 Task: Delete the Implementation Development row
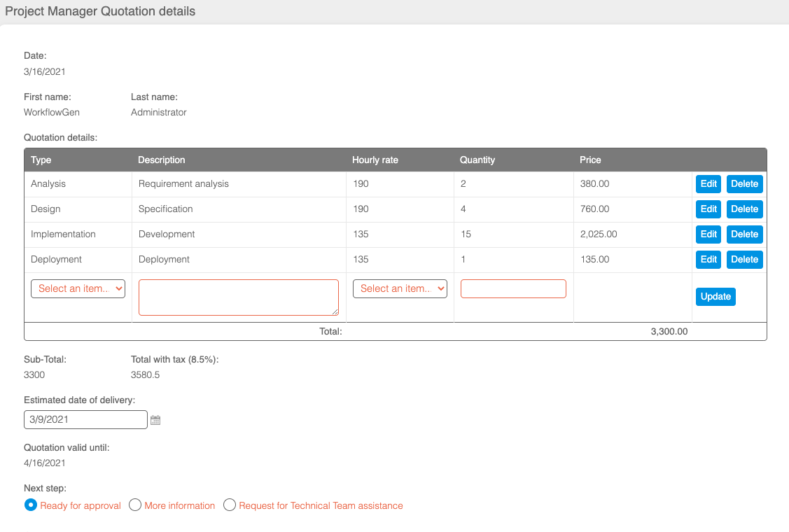pos(744,234)
